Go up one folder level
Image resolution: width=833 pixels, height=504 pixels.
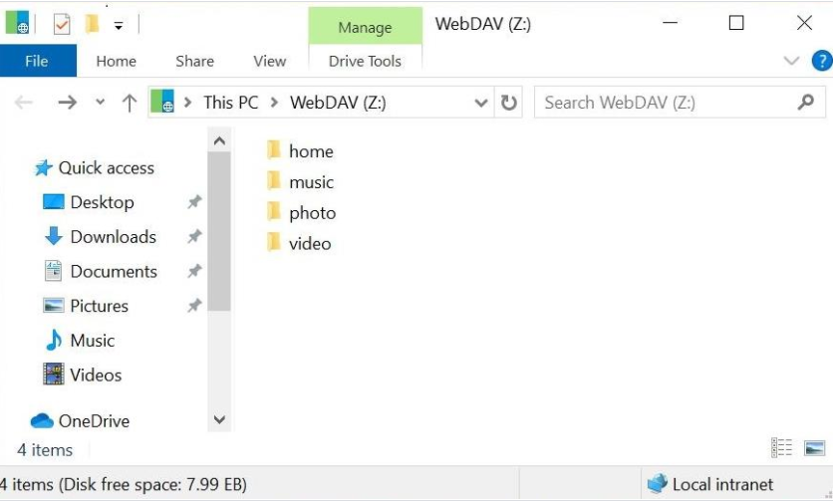coord(130,102)
